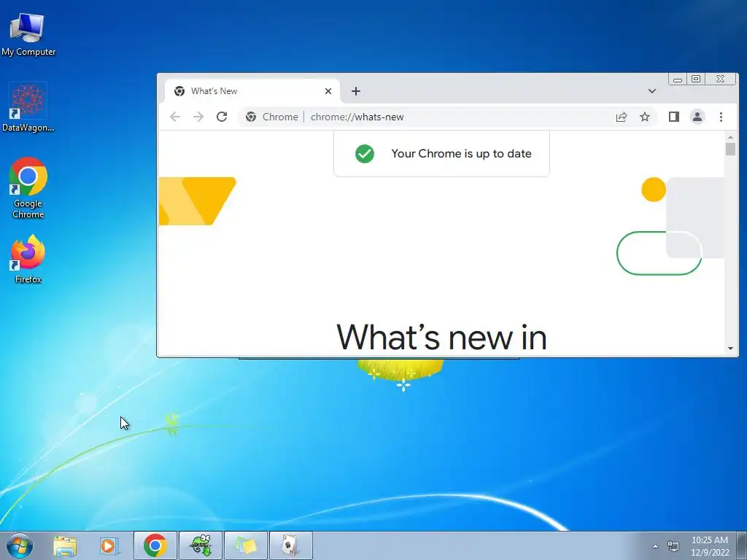Click the Show Desktop strip
Screen dimensions: 747x560
(x=742, y=545)
